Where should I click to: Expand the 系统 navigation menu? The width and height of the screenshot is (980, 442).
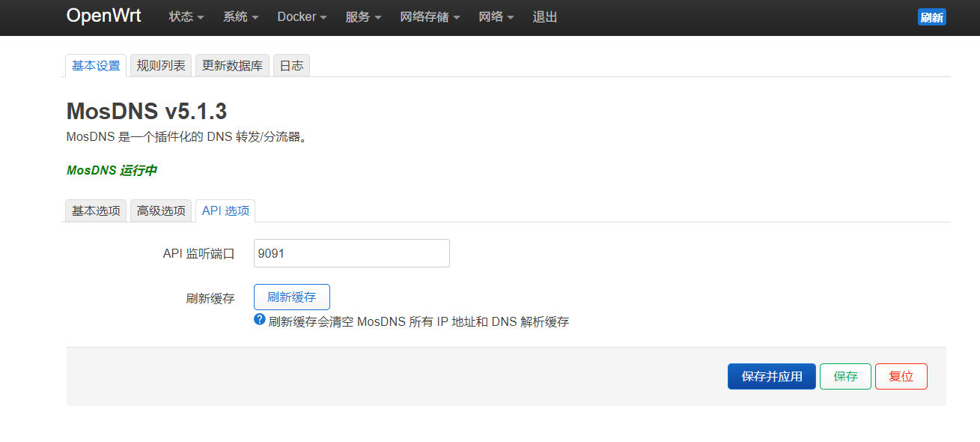[x=240, y=17]
